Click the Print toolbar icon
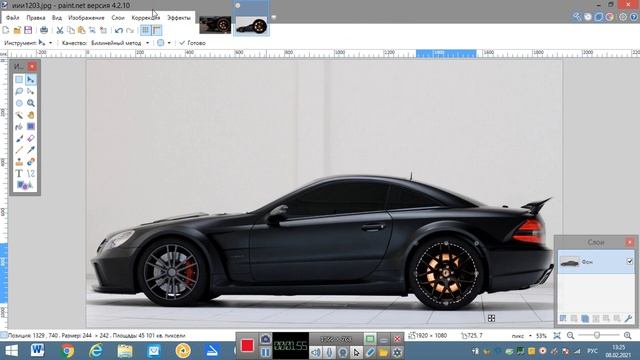Image resolution: width=640 pixels, height=360 pixels. [44, 30]
